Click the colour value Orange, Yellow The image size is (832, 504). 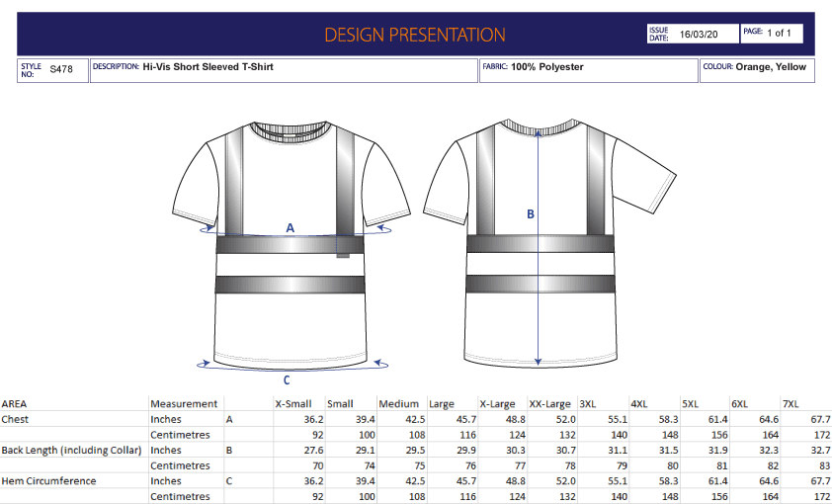coord(771,67)
